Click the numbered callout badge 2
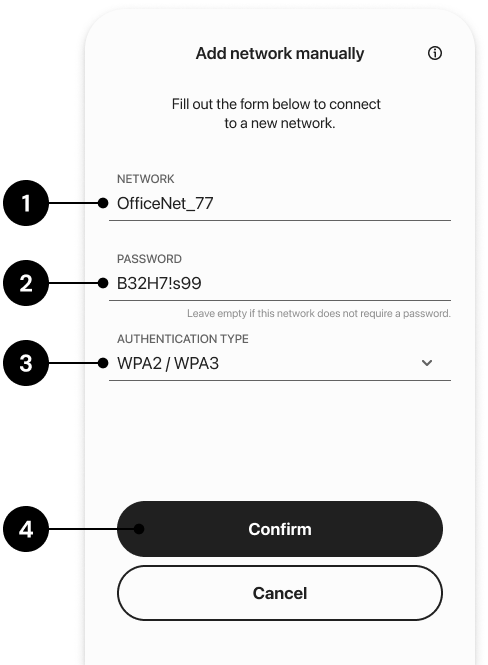Viewport: 488px width, 665px height. pos(26,283)
